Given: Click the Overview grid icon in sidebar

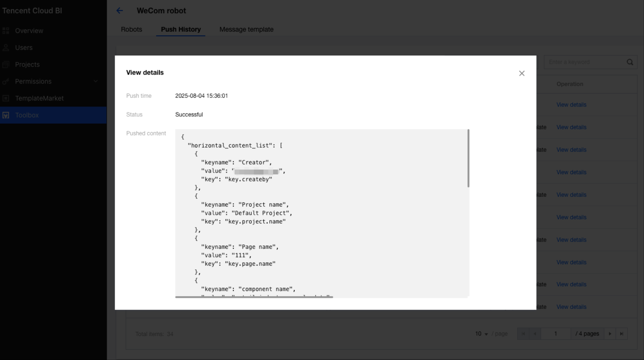Looking at the screenshot, I should click(6, 31).
